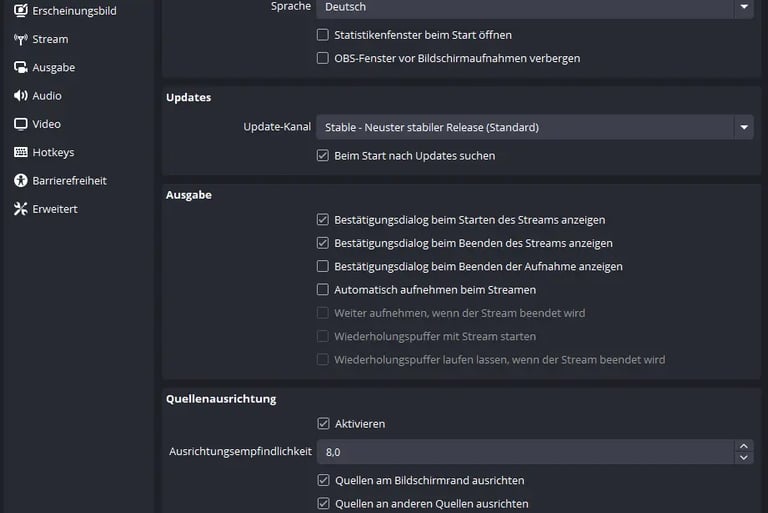Open the Barrierefreiheit settings page

pos(70,181)
